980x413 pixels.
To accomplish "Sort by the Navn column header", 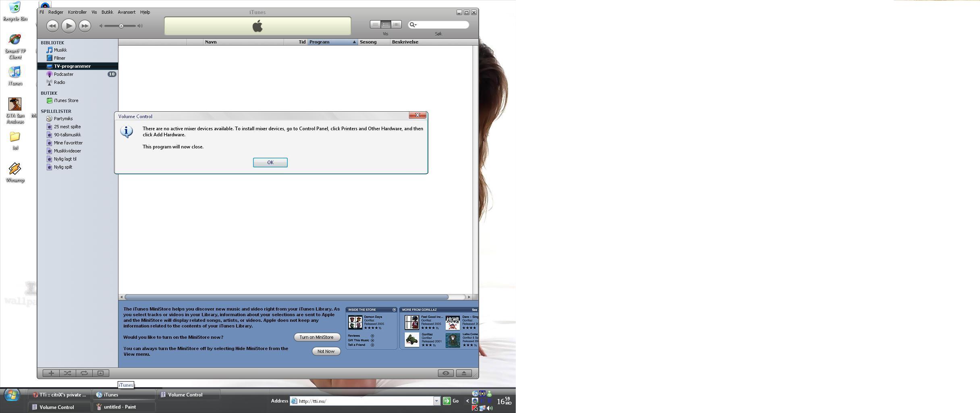I will tap(243, 42).
